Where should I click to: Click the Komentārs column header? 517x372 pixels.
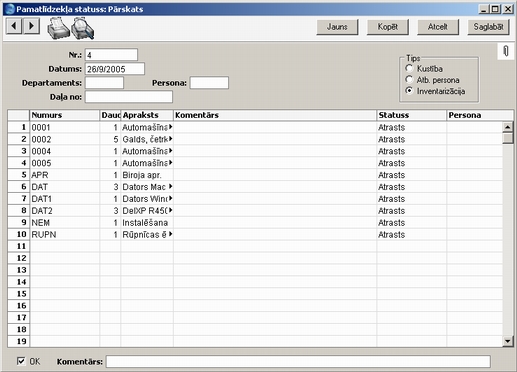[275, 115]
